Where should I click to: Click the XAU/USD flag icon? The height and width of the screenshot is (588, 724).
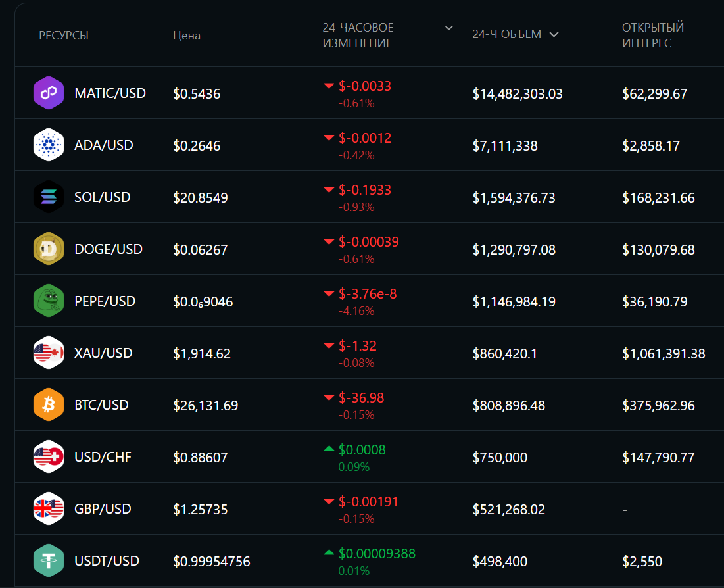[x=49, y=353]
